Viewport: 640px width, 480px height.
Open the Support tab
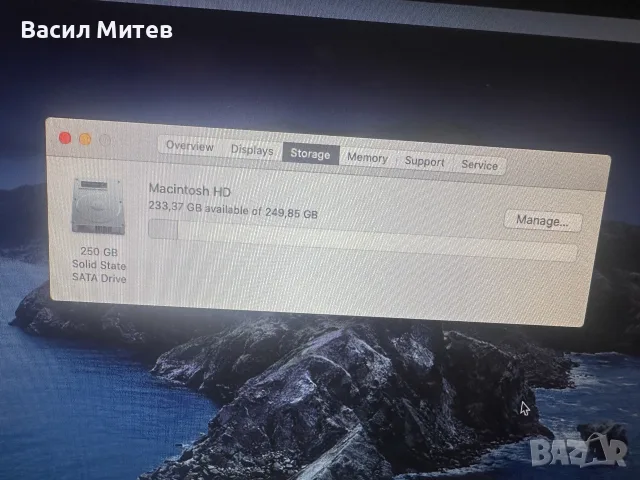pyautogui.click(x=424, y=161)
